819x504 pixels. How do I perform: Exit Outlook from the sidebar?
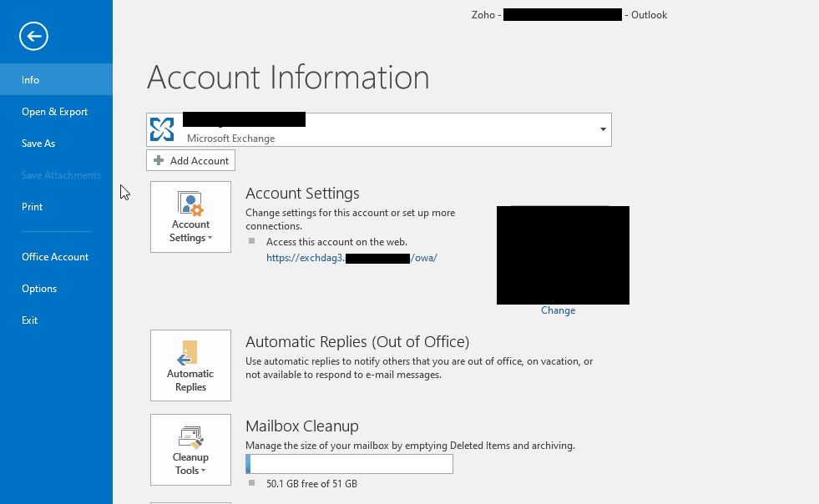30,320
